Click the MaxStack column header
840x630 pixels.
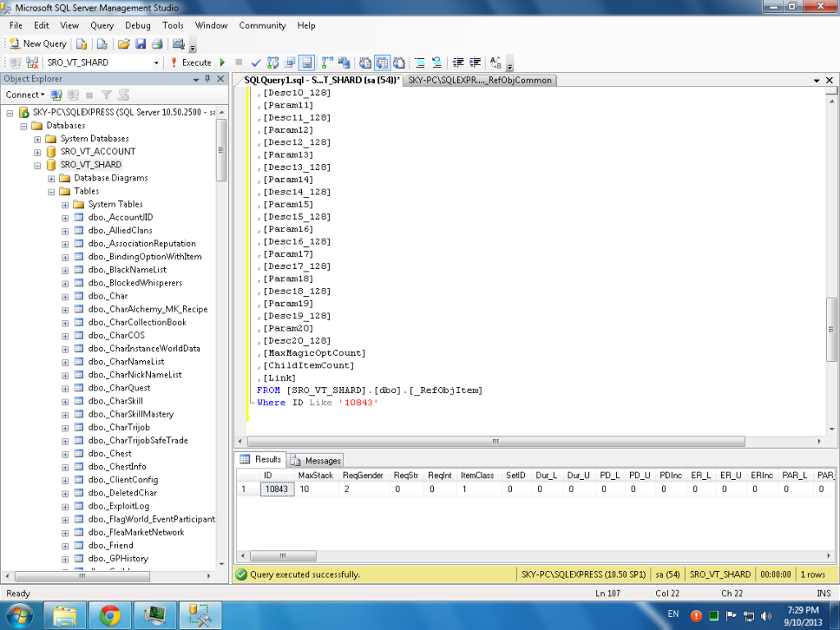pyautogui.click(x=316, y=475)
